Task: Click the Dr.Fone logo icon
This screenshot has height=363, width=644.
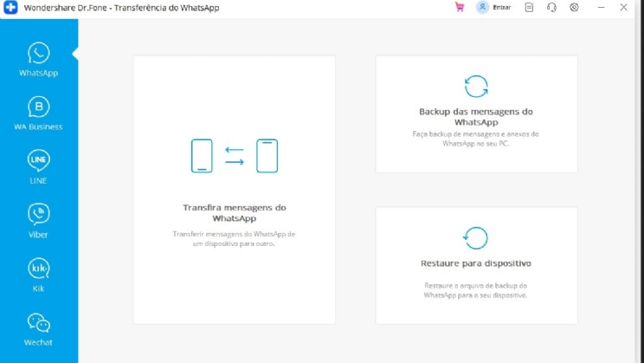Action: tap(10, 8)
